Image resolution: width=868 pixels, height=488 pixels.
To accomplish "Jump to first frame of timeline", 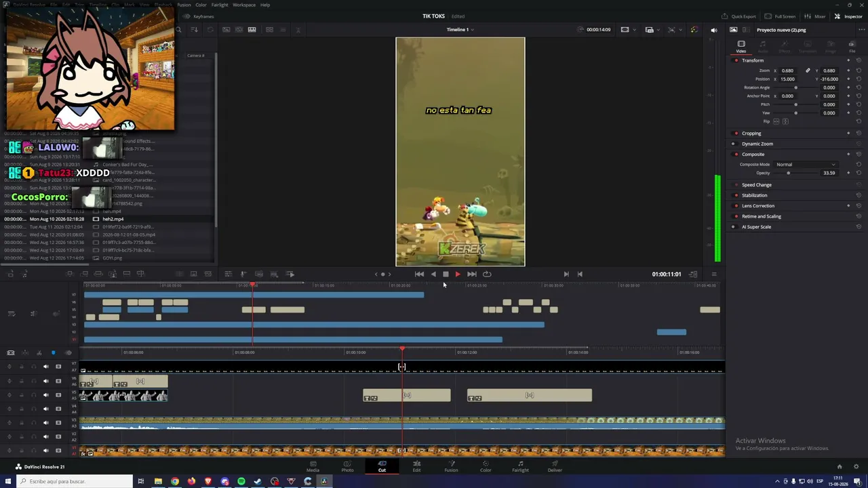I will pos(419,274).
